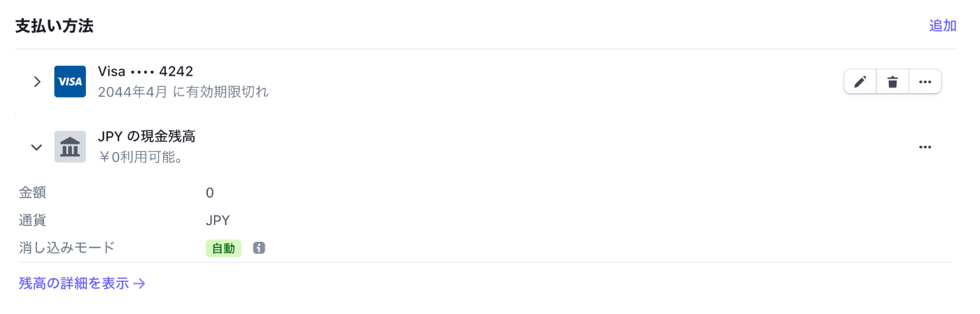Click the 金額 label
Image resolution: width=980 pixels, height=314 pixels.
coord(32,193)
